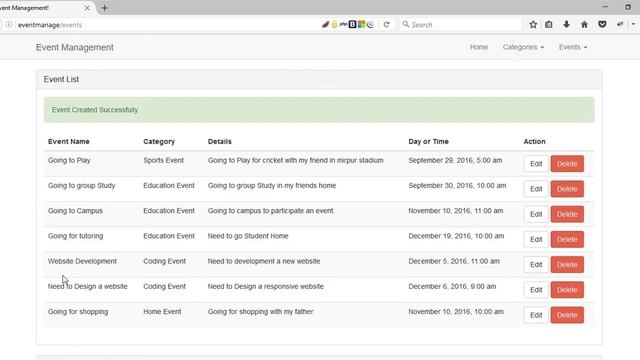Open a new browser tab with plus
This screenshot has width=640, height=360.
(x=104, y=8)
